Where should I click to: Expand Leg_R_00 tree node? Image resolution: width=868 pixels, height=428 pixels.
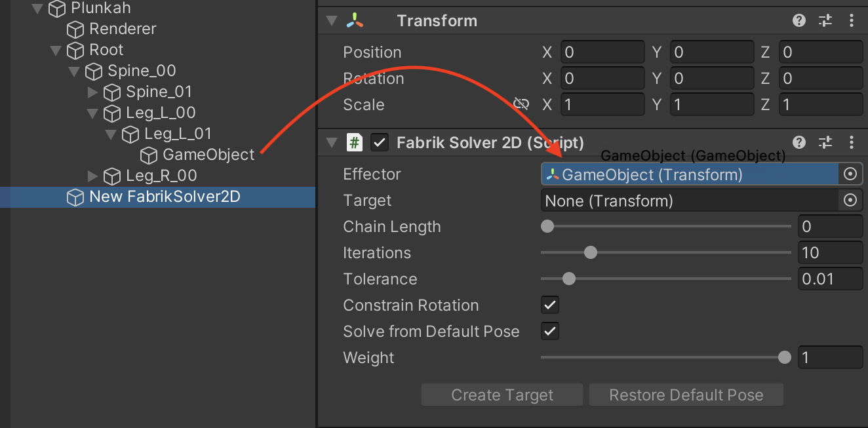(92, 176)
